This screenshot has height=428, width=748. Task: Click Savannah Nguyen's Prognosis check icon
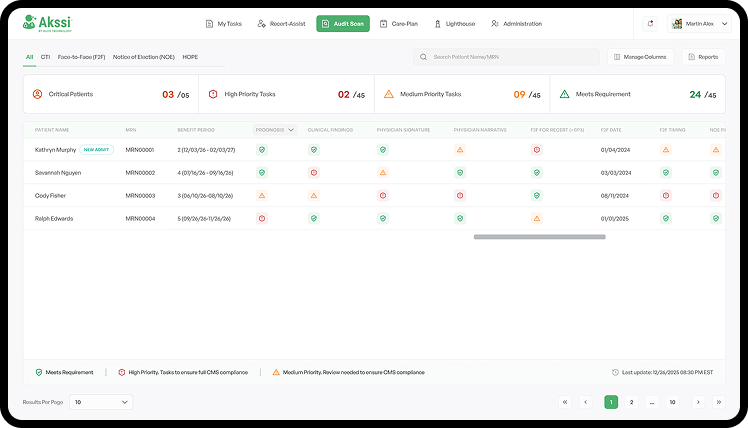pyautogui.click(x=262, y=173)
